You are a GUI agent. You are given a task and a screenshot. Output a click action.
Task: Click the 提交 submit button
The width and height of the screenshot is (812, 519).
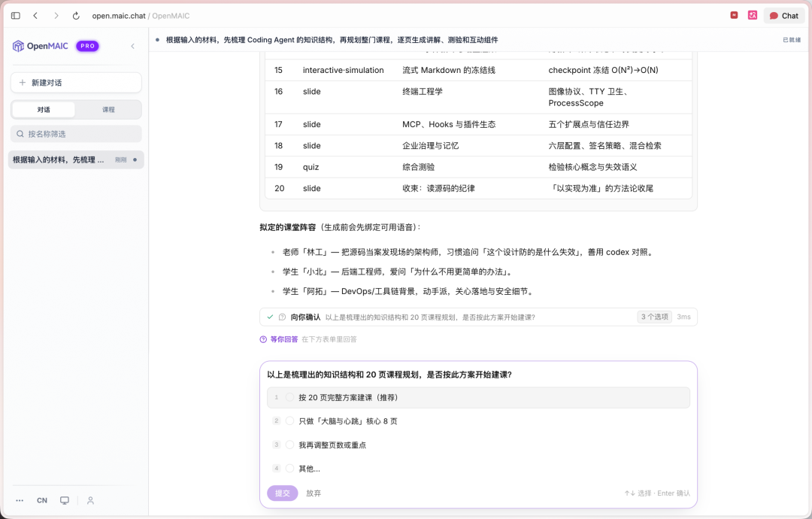pyautogui.click(x=282, y=493)
